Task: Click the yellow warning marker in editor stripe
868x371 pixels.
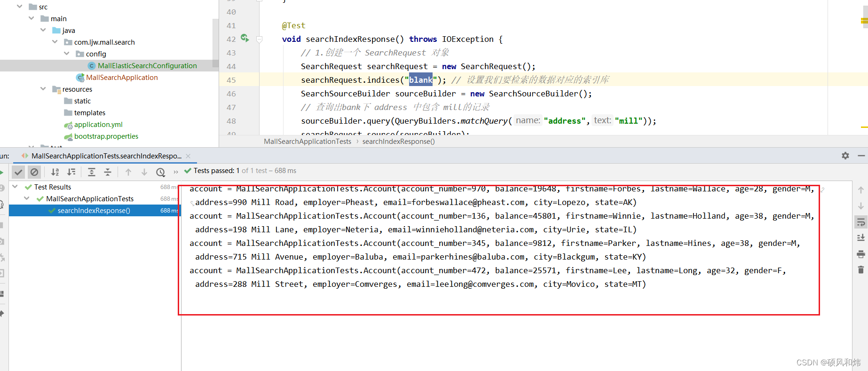Action: coord(864,21)
